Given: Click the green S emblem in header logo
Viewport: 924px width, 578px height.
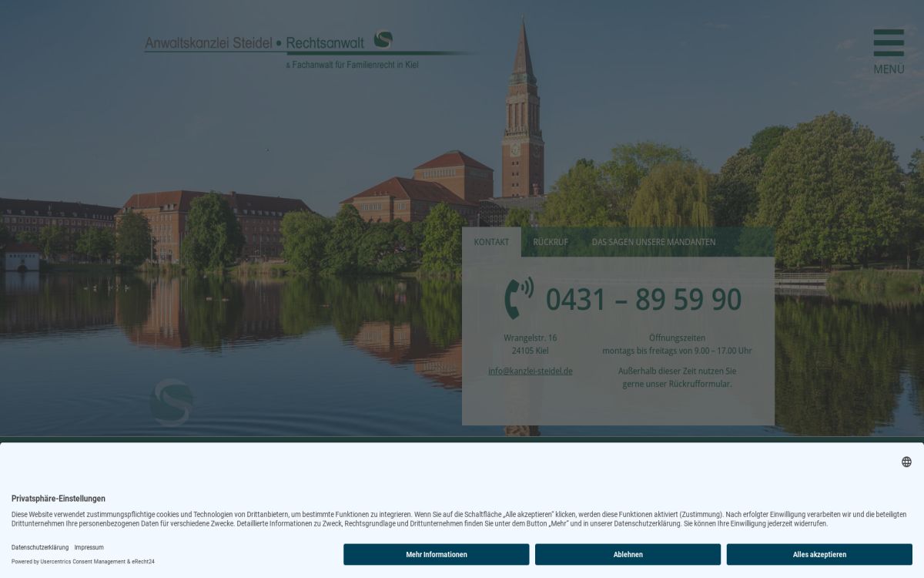Looking at the screenshot, I should (x=383, y=39).
